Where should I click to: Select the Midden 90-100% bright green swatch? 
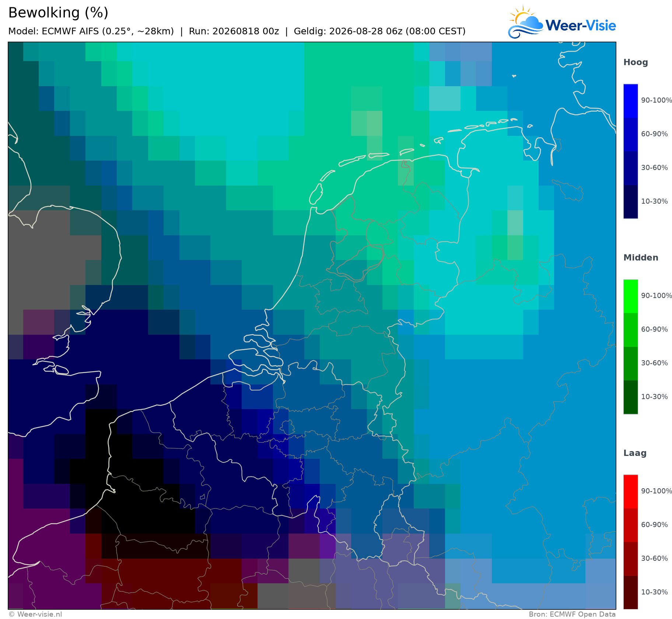pyautogui.click(x=630, y=296)
